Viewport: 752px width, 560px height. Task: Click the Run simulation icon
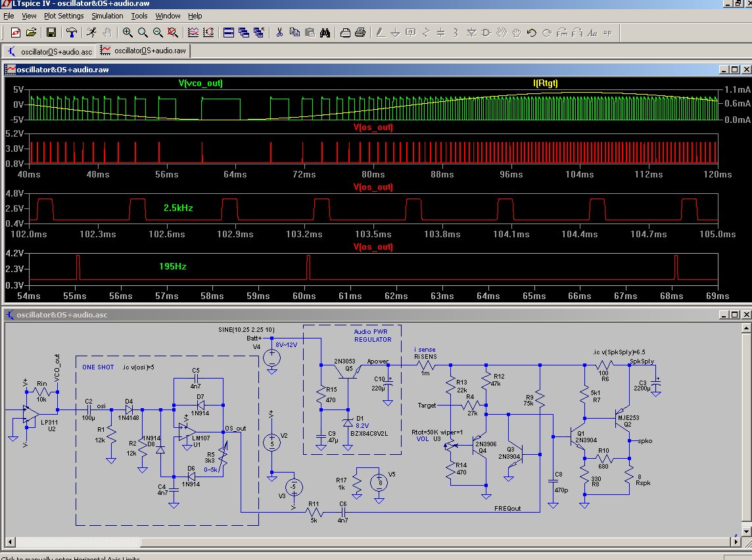pos(91,32)
